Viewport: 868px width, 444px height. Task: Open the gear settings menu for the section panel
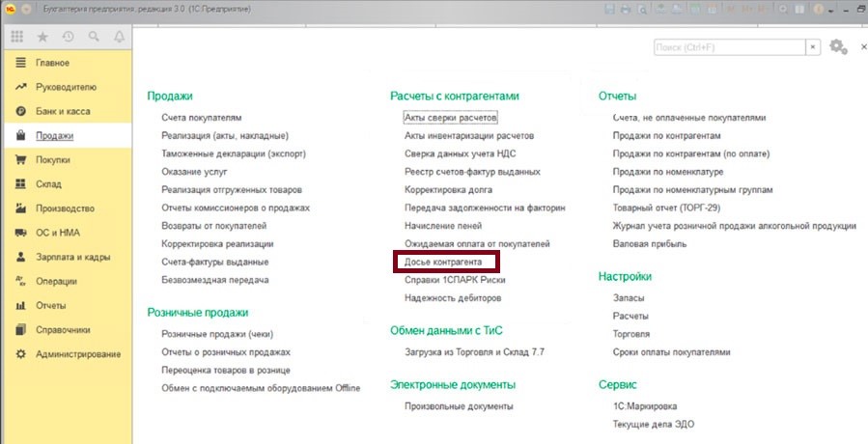837,47
